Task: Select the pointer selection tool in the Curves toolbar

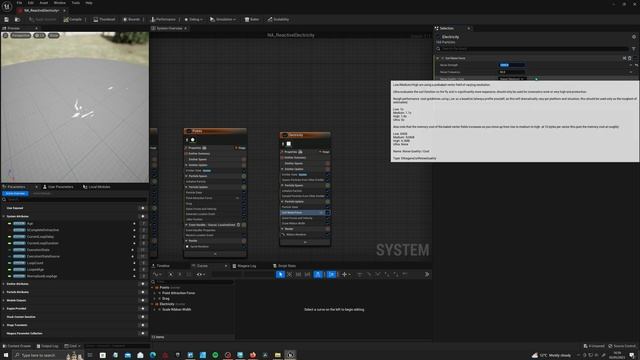Action: coord(280,274)
